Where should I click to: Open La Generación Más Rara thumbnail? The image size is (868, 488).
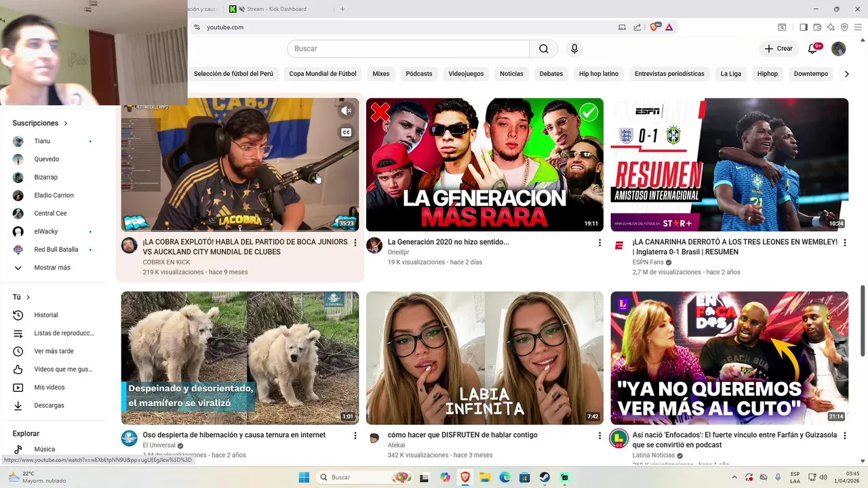pos(485,165)
